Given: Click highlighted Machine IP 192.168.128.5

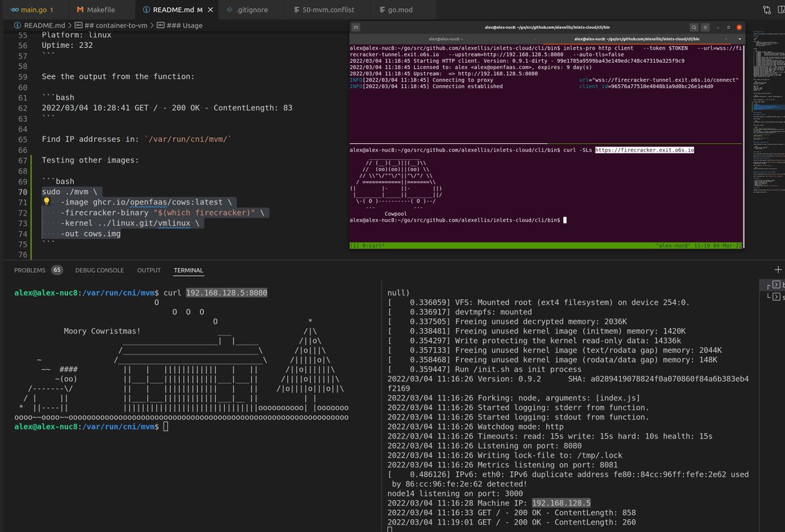Looking at the screenshot, I should pos(561,503).
